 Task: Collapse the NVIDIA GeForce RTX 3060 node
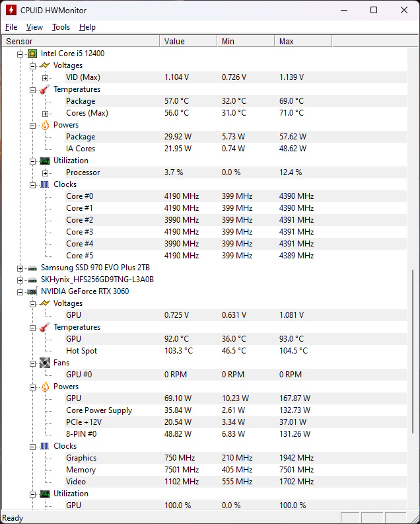pyautogui.click(x=20, y=293)
